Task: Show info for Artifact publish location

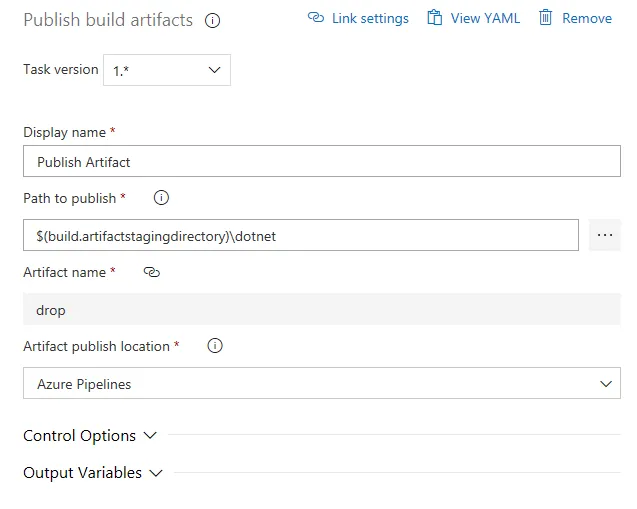Action: point(214,346)
